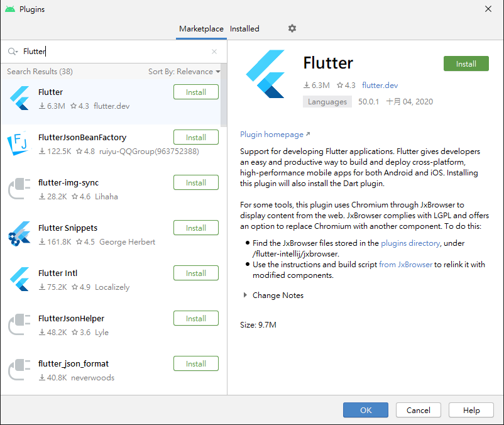Click the ruiyu-QQGroup(963752388) vendor name
Screen dimensions: 504x425
149,152
